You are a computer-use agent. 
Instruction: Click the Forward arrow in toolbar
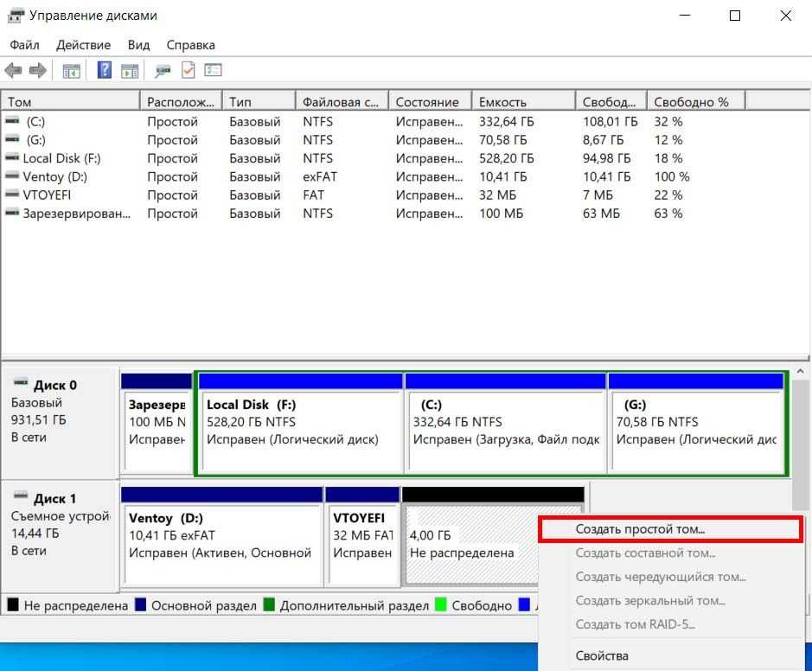[37, 71]
